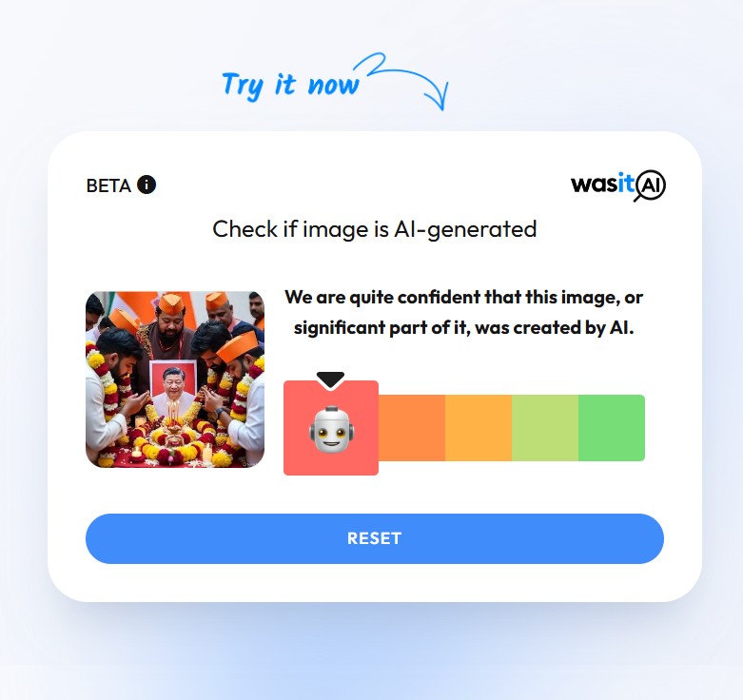The image size is (743, 700).
Task: Click the "Check if image is AI-generated" heading
Action: pyautogui.click(x=374, y=229)
